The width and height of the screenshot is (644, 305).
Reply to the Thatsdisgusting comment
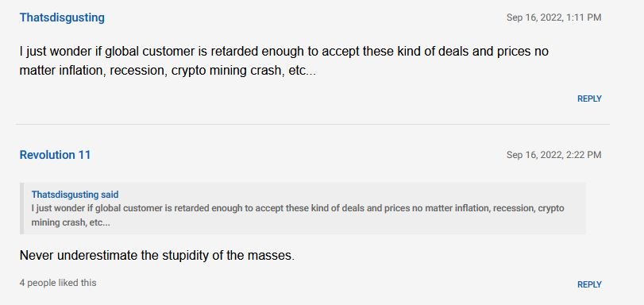[x=589, y=98]
